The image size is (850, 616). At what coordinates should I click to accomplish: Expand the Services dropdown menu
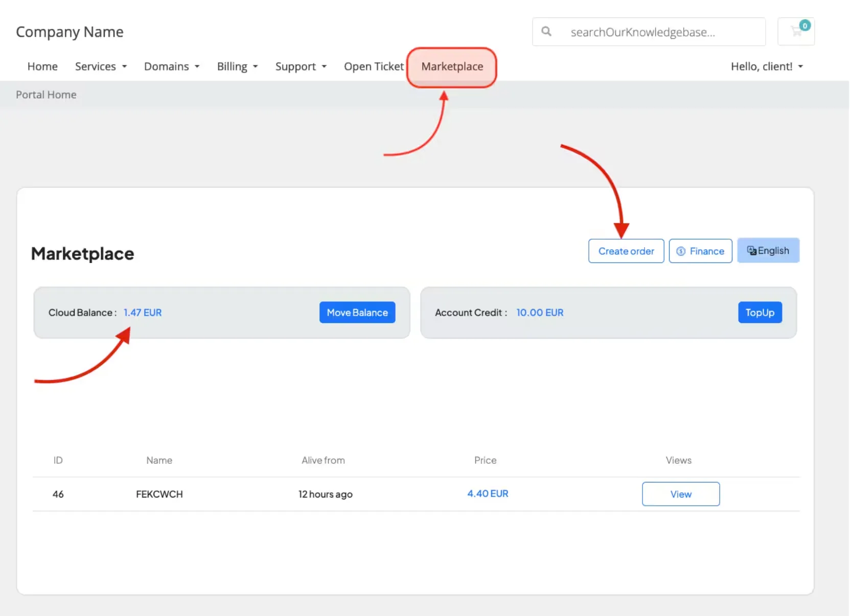(x=101, y=66)
